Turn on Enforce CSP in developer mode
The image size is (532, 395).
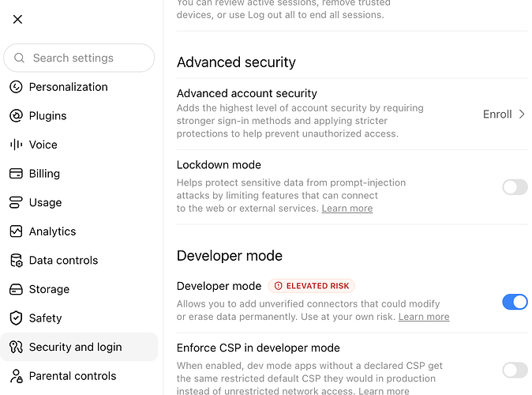coord(515,371)
